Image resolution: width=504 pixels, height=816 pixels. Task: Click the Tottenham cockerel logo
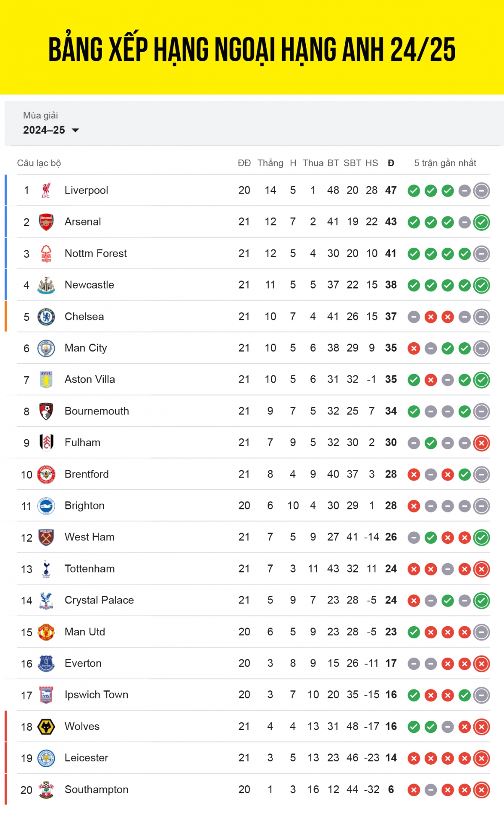tap(46, 569)
